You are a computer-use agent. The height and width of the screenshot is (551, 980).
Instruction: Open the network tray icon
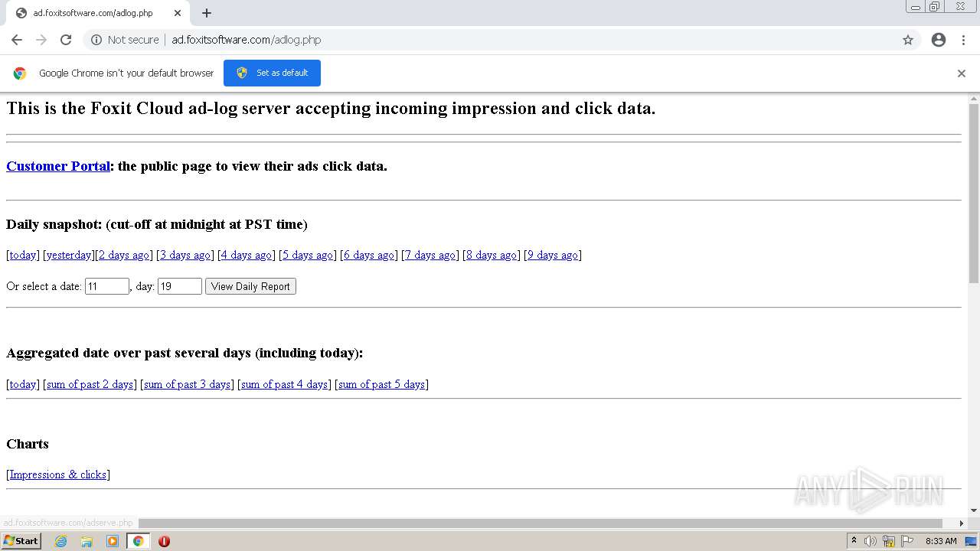coord(889,541)
